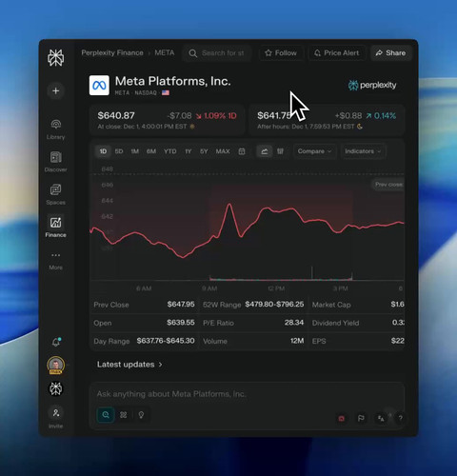Click the Volume value 12M

[297, 341]
